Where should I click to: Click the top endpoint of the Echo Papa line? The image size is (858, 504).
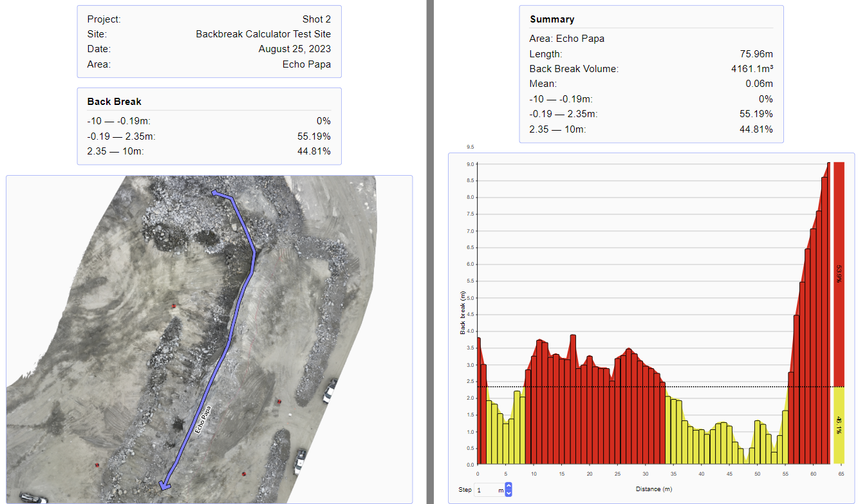click(216, 191)
